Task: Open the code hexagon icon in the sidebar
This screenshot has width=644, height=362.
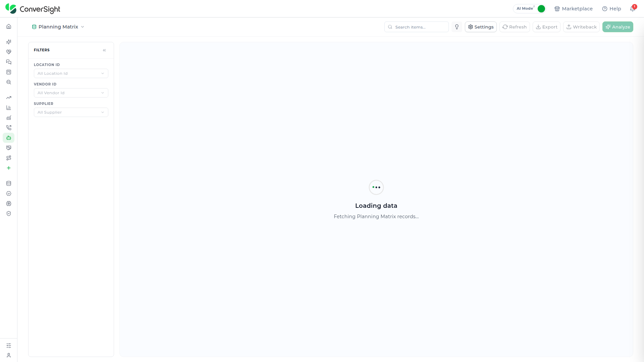Action: (9, 193)
